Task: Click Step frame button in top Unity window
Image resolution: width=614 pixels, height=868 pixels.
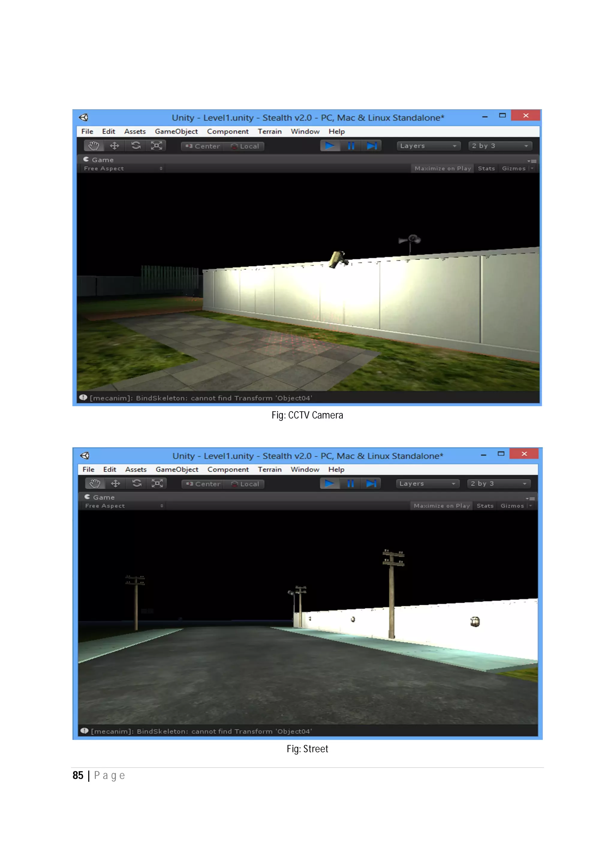Action: (371, 146)
